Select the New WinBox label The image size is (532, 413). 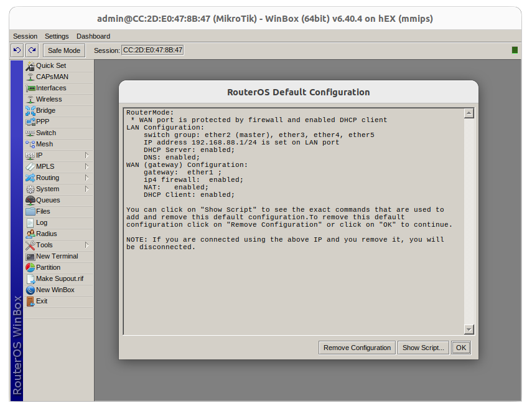[55, 290]
